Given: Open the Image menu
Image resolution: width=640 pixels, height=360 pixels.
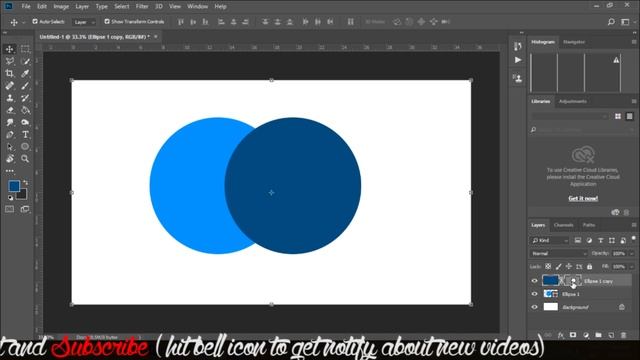Looking at the screenshot, I should 61,7.
